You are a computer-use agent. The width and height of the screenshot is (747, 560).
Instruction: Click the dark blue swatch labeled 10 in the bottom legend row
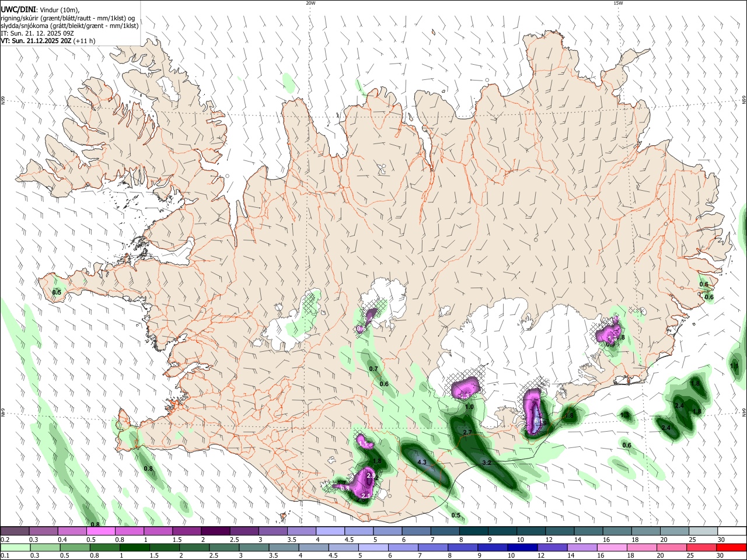click(x=522, y=547)
